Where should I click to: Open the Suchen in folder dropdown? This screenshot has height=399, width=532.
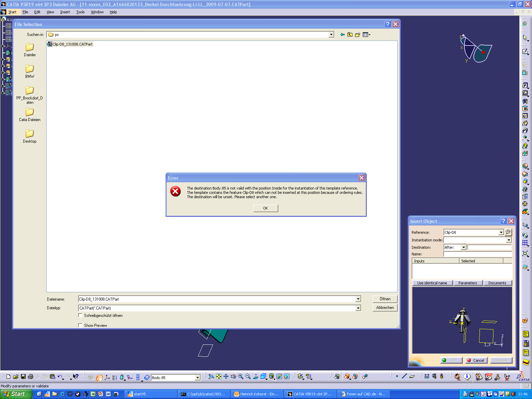[x=331, y=35]
